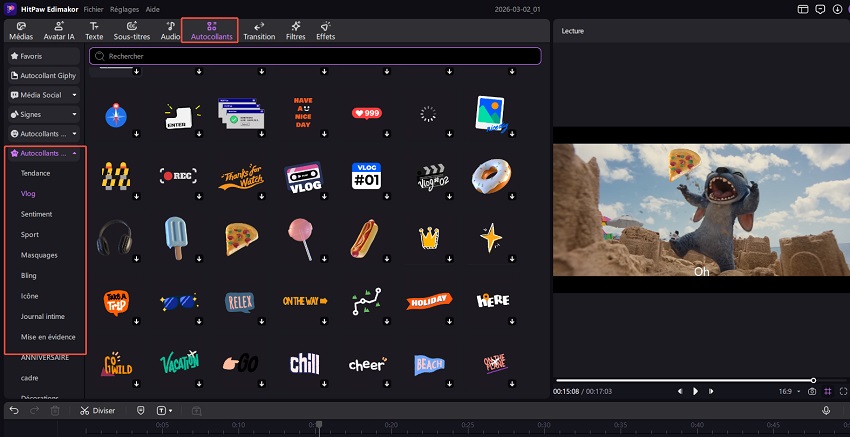Switch to the Effets tab
The height and width of the screenshot is (437, 850).
click(326, 31)
